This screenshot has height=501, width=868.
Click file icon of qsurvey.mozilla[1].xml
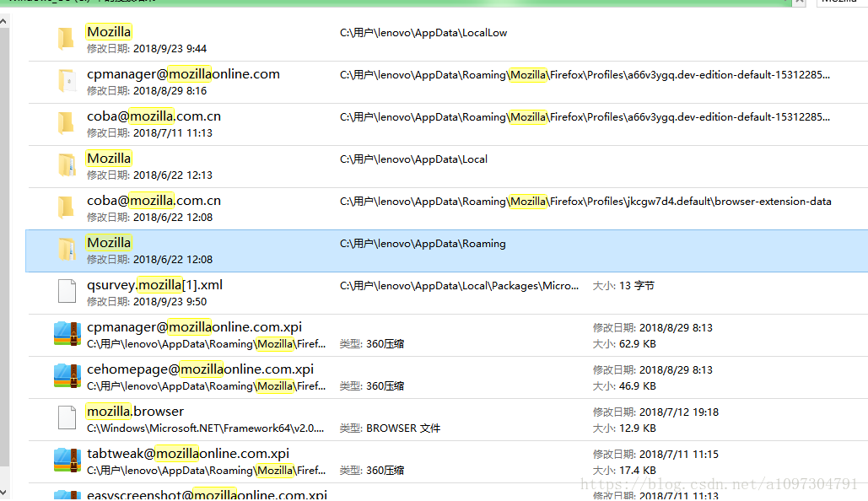click(67, 292)
